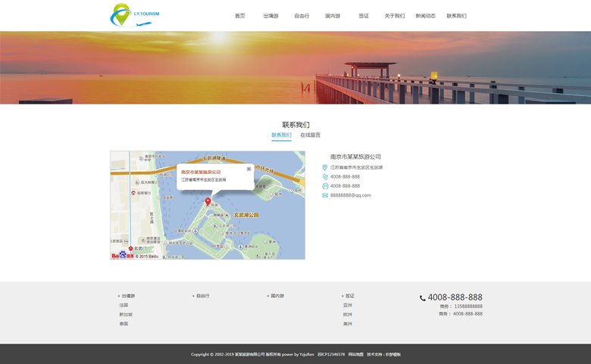This screenshot has width=591, height=364.
Task: Go to 签证 visa page in navbar
Action: (364, 16)
